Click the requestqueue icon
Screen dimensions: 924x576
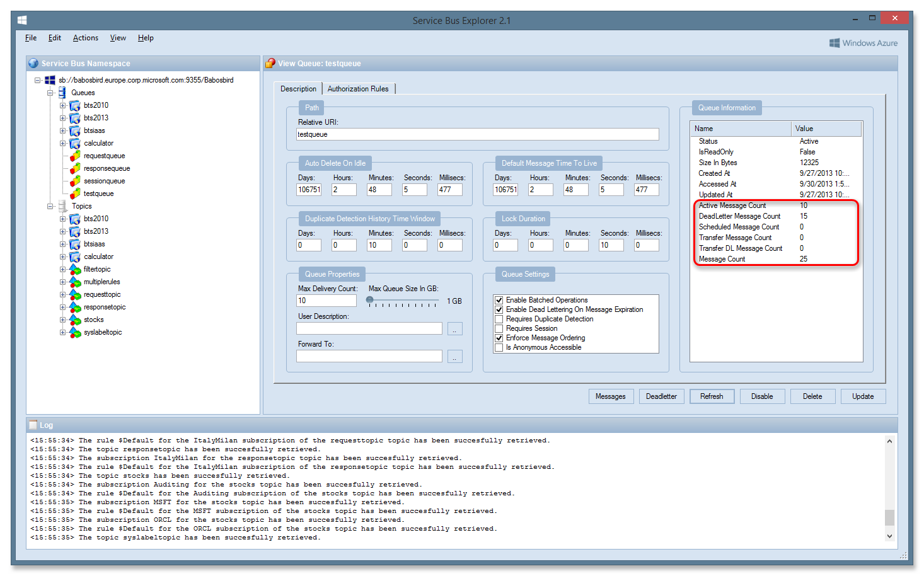pos(75,156)
